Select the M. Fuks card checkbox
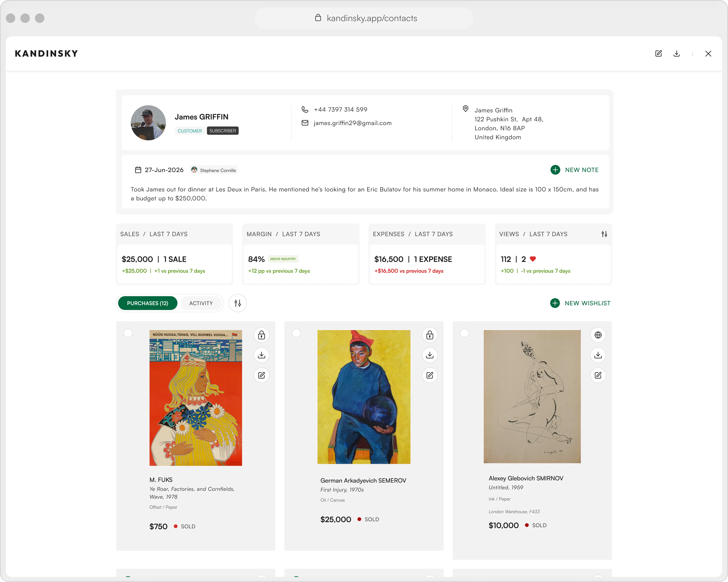 point(128,333)
